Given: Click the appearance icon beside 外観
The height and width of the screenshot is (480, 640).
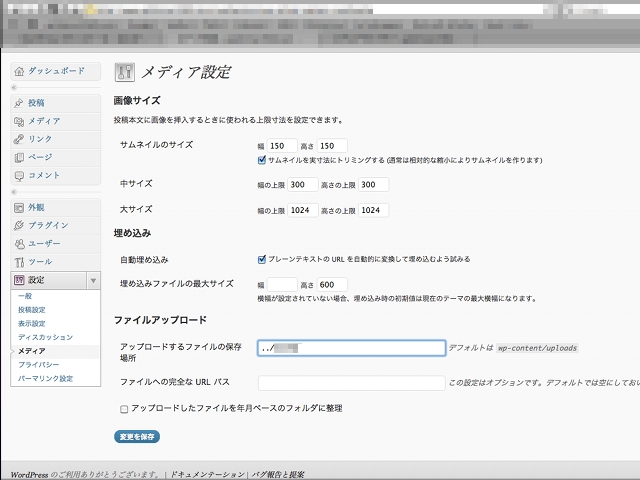Looking at the screenshot, I should tap(19, 208).
